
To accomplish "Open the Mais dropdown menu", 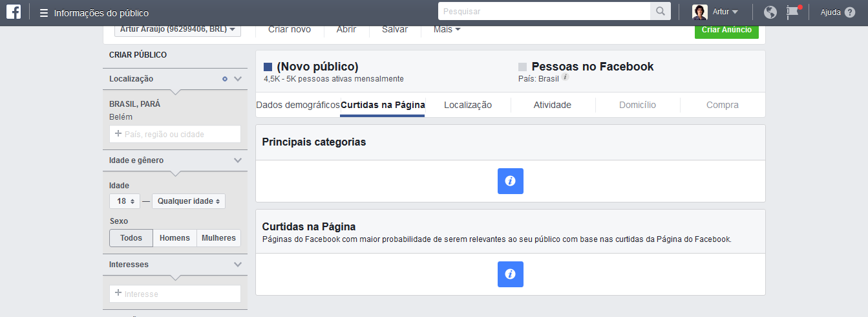I will tap(447, 29).
